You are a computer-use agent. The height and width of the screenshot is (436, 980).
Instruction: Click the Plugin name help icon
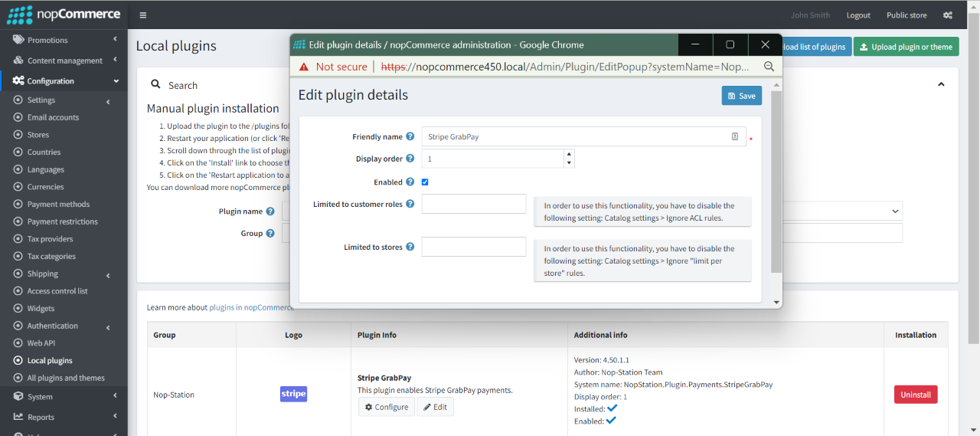coord(270,211)
